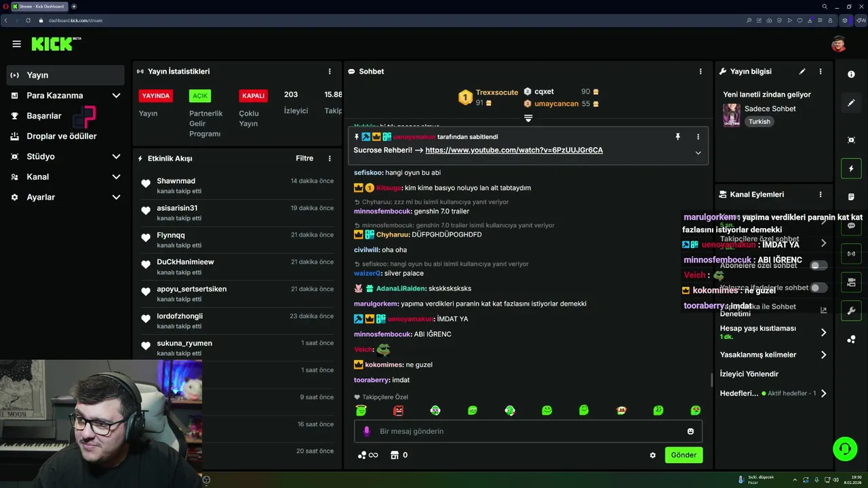Click the Windows taskbar weather widget

click(756, 479)
